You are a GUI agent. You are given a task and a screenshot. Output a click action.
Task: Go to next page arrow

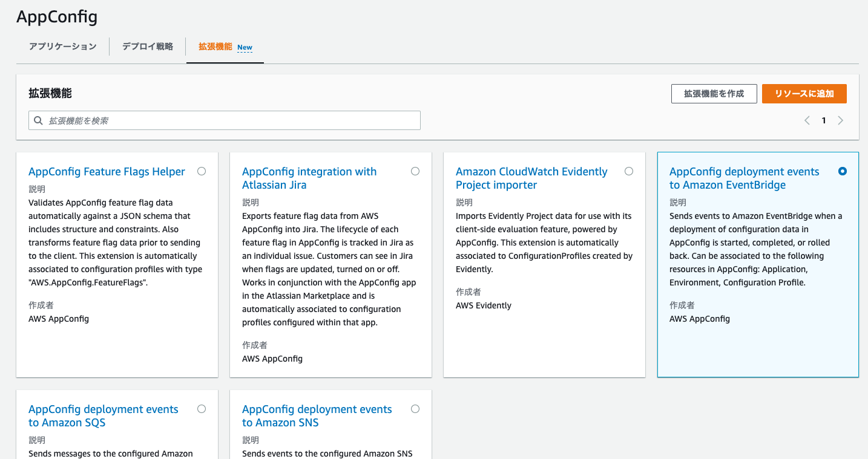tap(840, 120)
